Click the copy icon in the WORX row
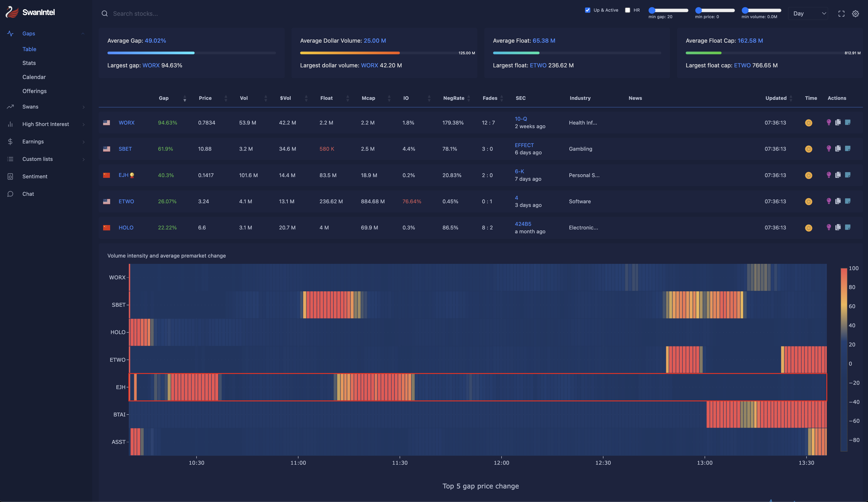 point(838,122)
